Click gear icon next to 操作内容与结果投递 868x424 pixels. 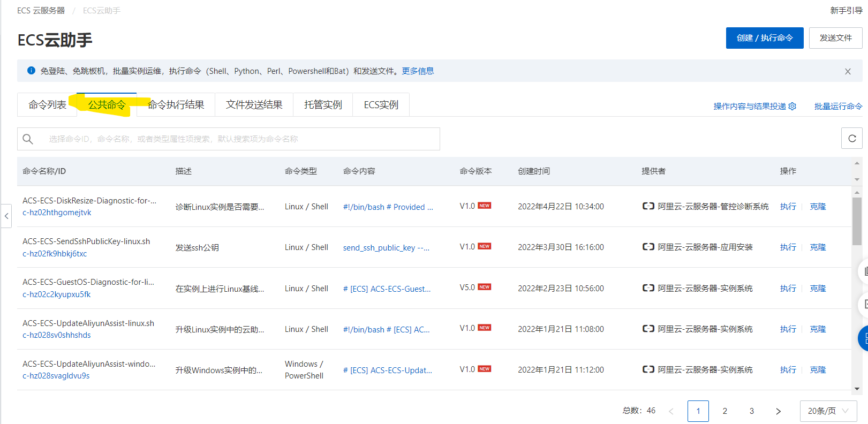pyautogui.click(x=792, y=106)
